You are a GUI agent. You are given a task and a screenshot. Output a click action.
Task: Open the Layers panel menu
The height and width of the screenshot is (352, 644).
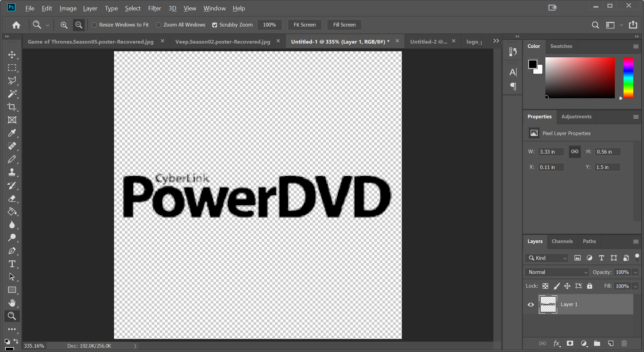point(636,242)
